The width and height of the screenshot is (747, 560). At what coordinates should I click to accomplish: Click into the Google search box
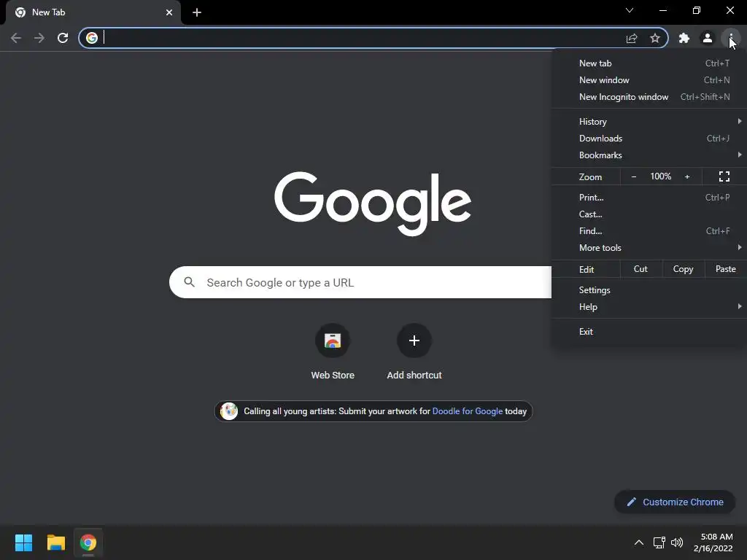pyautogui.click(x=360, y=282)
